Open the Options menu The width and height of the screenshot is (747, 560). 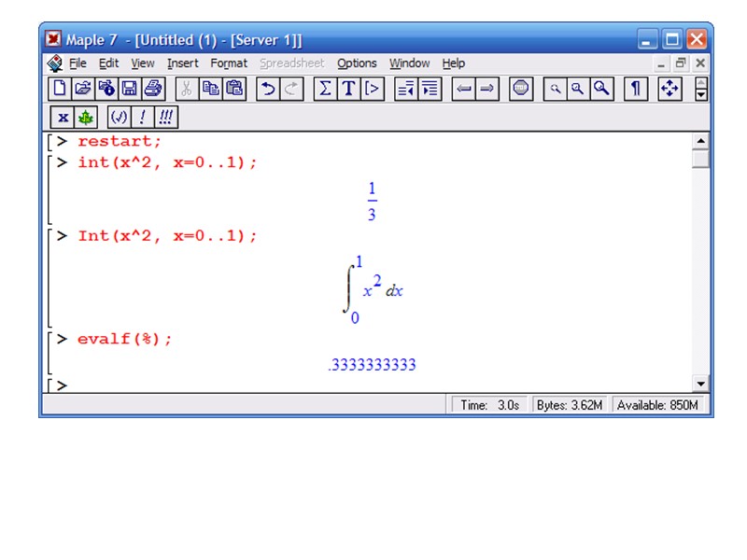(x=357, y=63)
